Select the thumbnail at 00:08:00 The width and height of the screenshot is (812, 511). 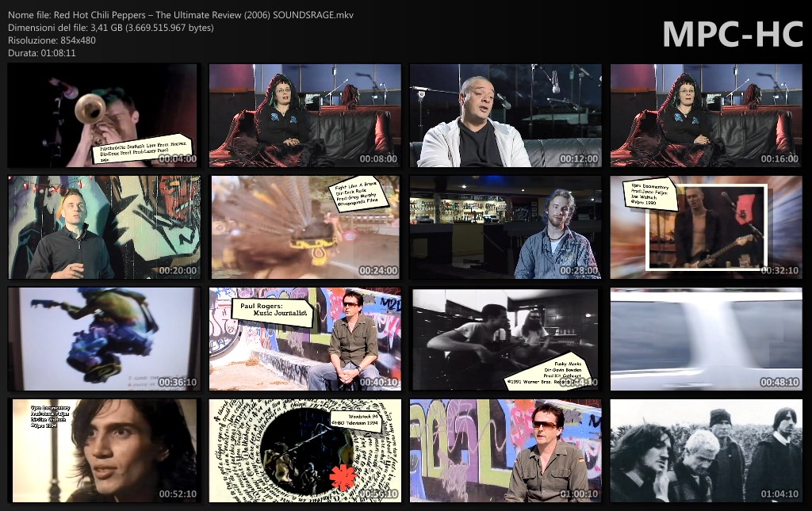304,116
